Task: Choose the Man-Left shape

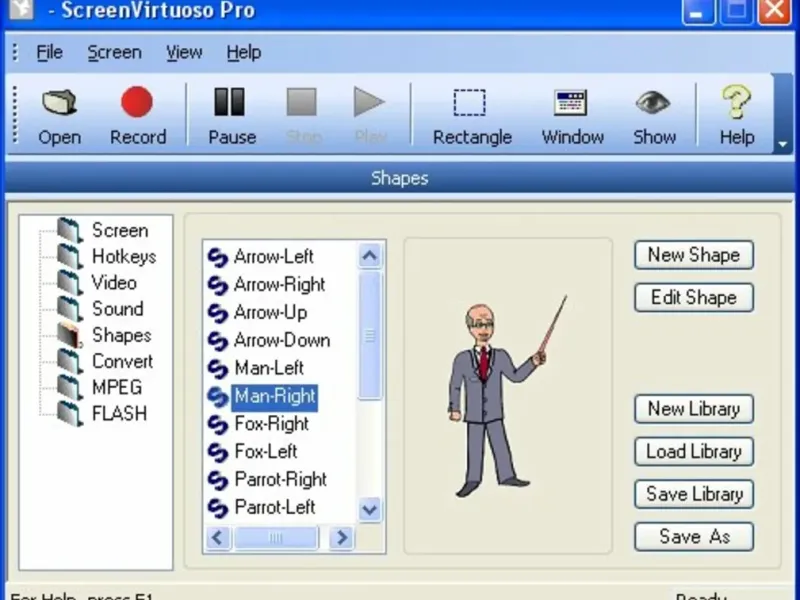Action: click(x=269, y=368)
